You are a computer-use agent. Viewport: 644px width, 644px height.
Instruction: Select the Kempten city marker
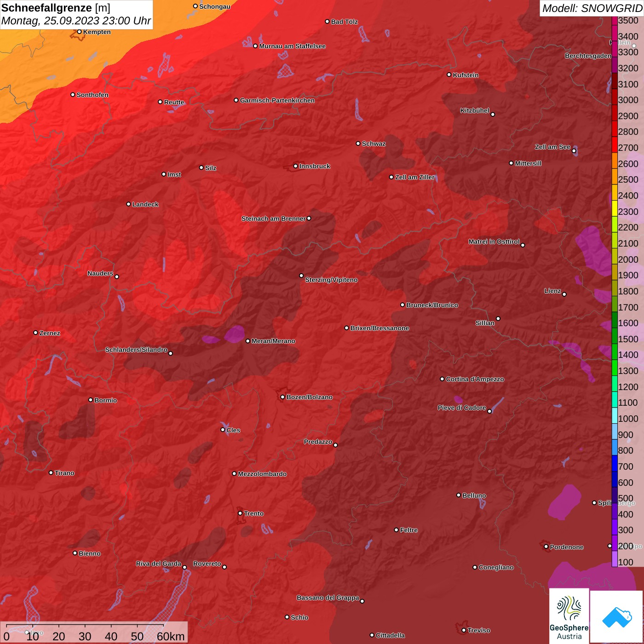pyautogui.click(x=79, y=32)
